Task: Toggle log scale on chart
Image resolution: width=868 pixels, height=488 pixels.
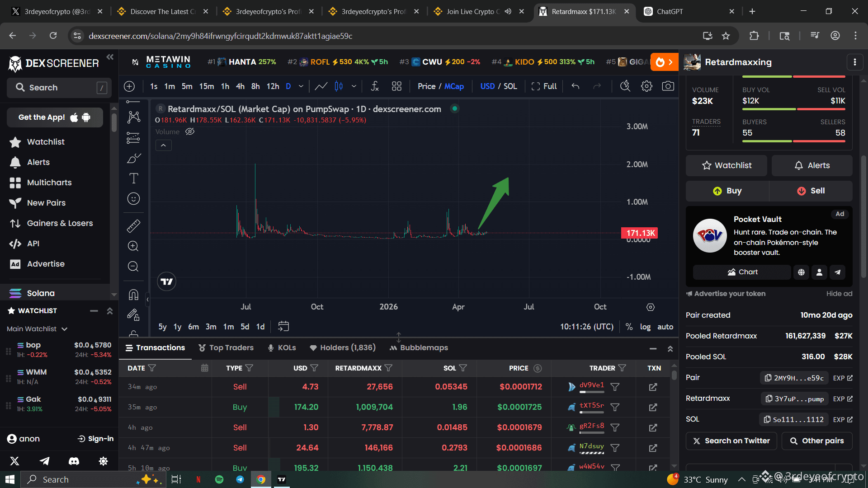Action: [645, 327]
